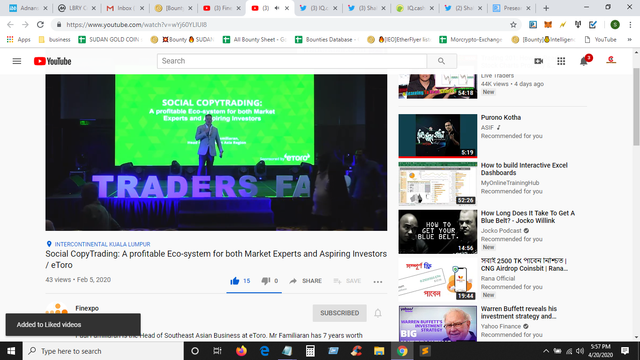Open the YouTube apps grid icon

click(561, 61)
